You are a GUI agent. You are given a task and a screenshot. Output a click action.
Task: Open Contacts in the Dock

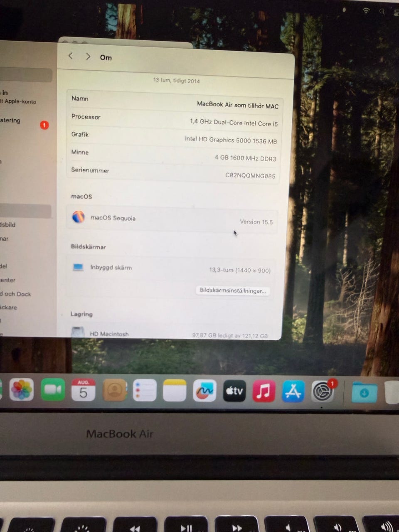click(x=115, y=390)
